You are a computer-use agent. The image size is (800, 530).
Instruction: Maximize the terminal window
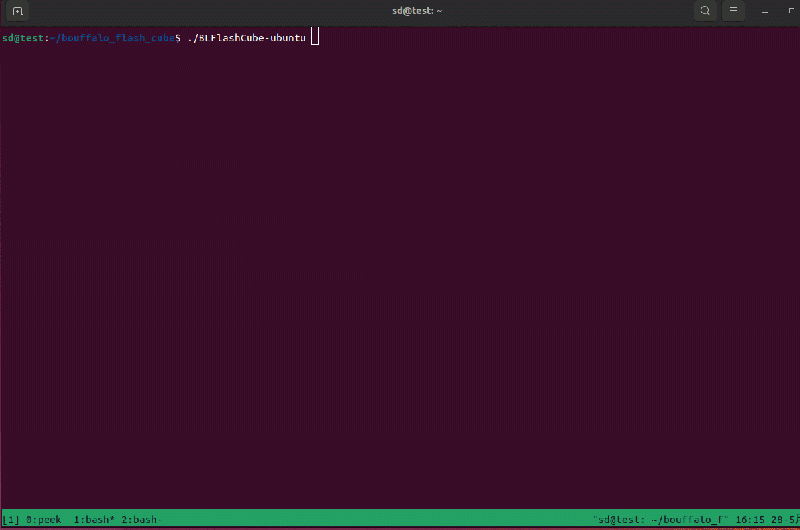[x=791, y=11]
